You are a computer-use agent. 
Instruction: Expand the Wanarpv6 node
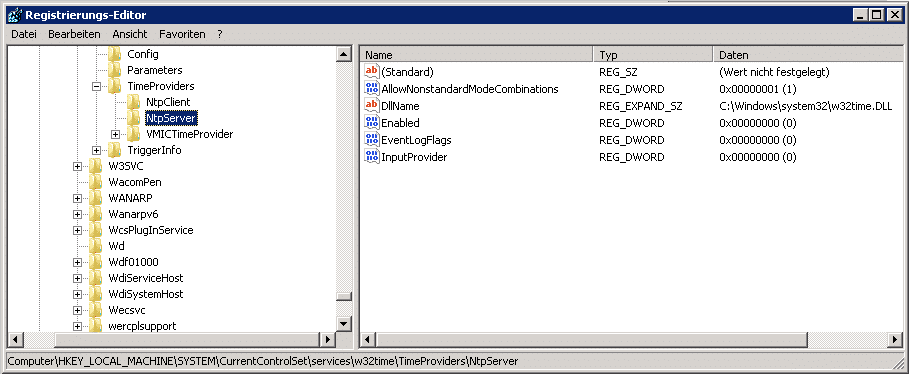[x=77, y=214]
